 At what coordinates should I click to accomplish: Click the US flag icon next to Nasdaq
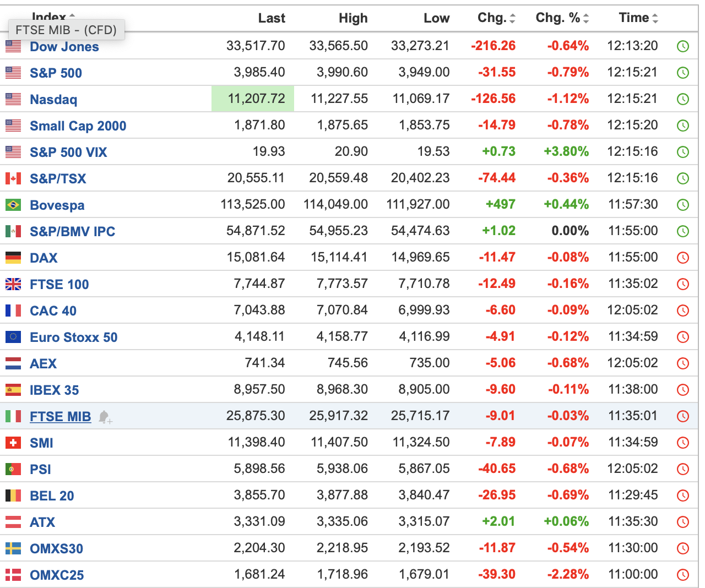pyautogui.click(x=13, y=99)
